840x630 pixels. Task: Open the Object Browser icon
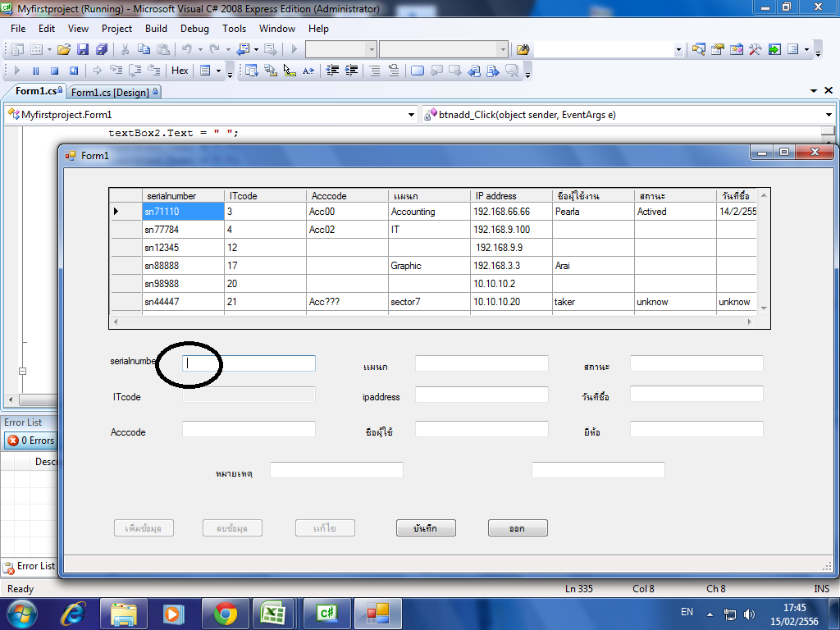737,50
